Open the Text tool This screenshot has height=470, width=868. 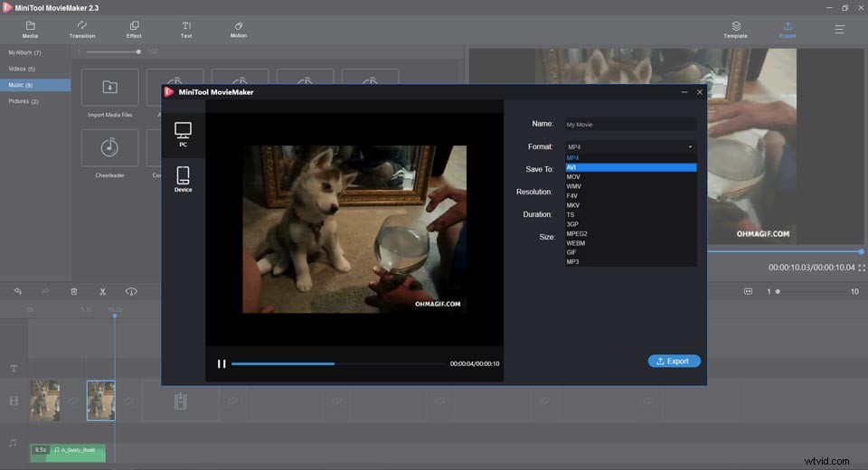click(186, 29)
